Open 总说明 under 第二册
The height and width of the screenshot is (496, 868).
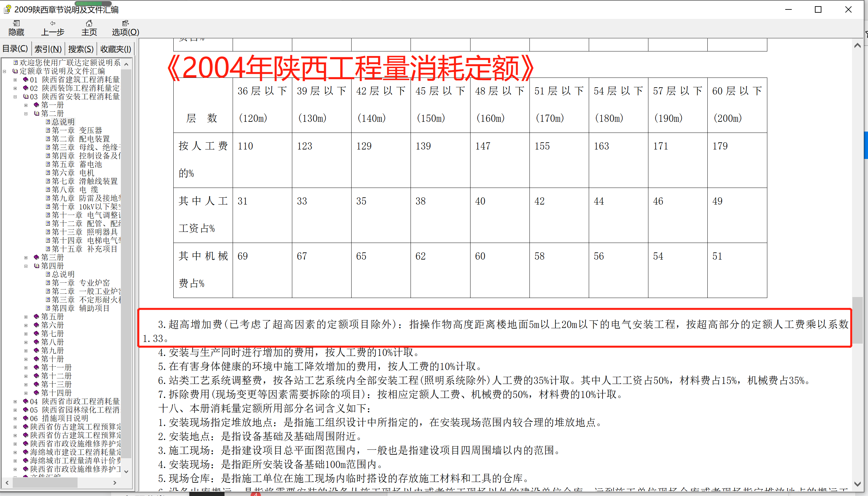click(63, 122)
